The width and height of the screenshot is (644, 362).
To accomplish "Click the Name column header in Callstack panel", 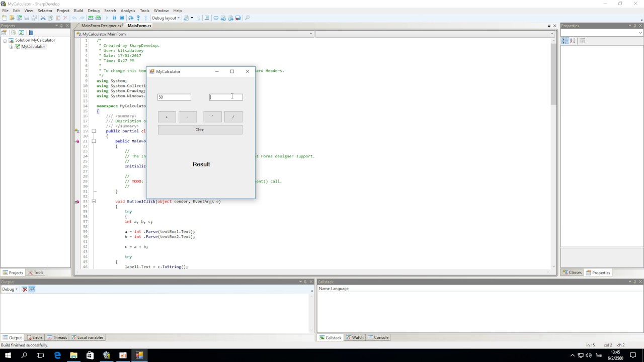I will coord(324,289).
